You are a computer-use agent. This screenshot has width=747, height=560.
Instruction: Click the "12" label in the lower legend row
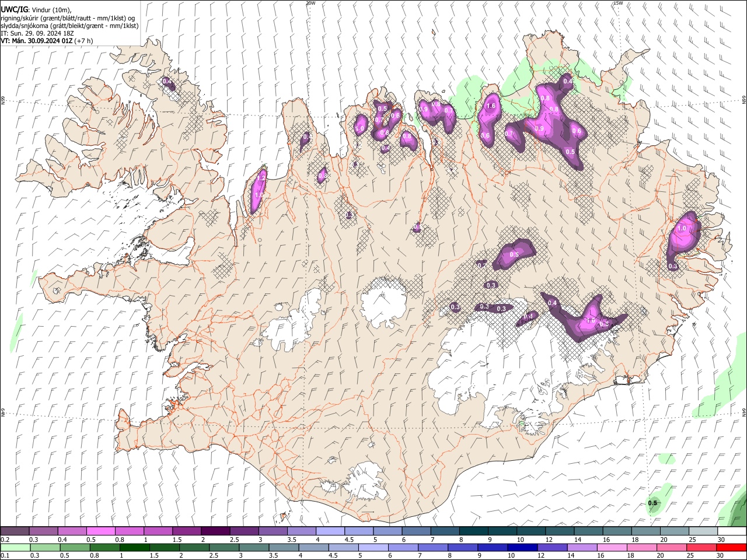tap(540, 555)
